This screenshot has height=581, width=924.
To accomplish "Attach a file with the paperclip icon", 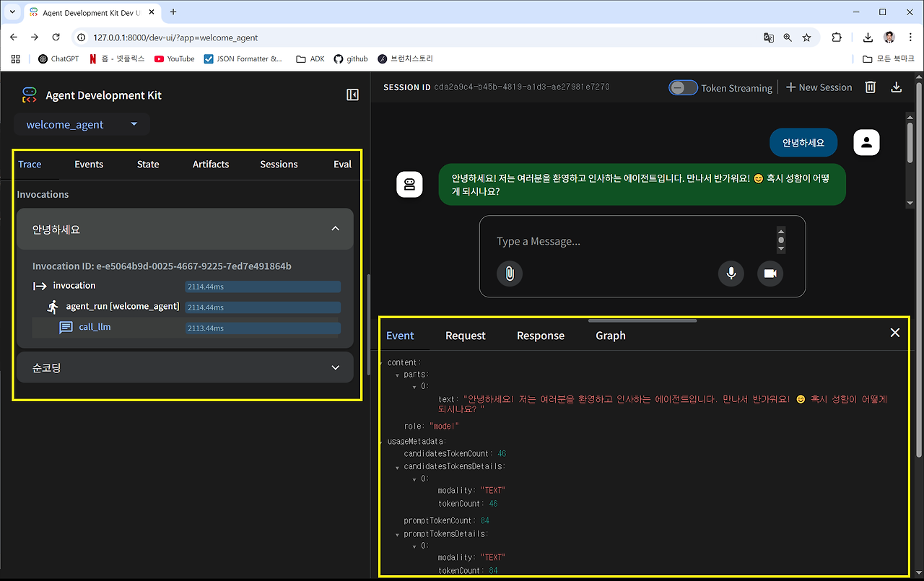I will click(510, 274).
